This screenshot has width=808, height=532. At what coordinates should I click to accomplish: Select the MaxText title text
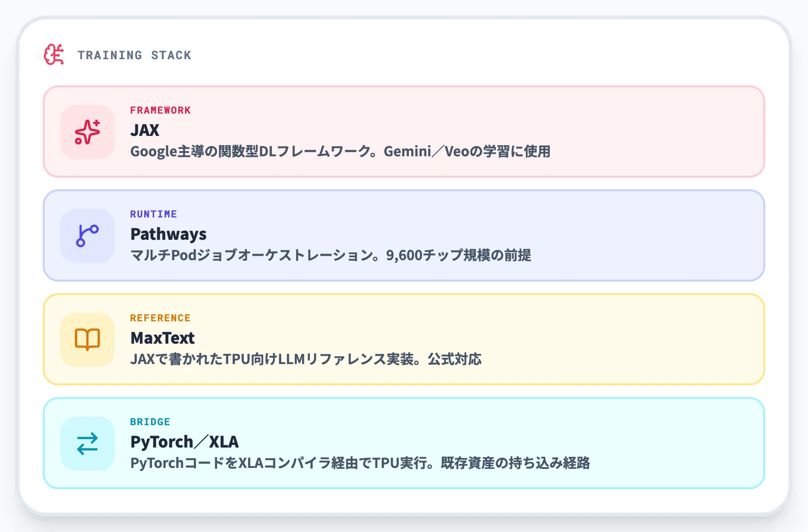[x=162, y=338]
